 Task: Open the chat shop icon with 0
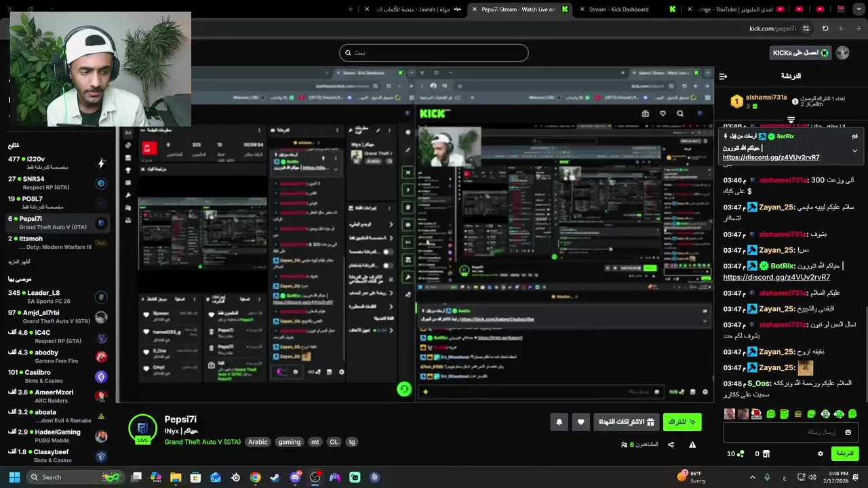pos(762,453)
